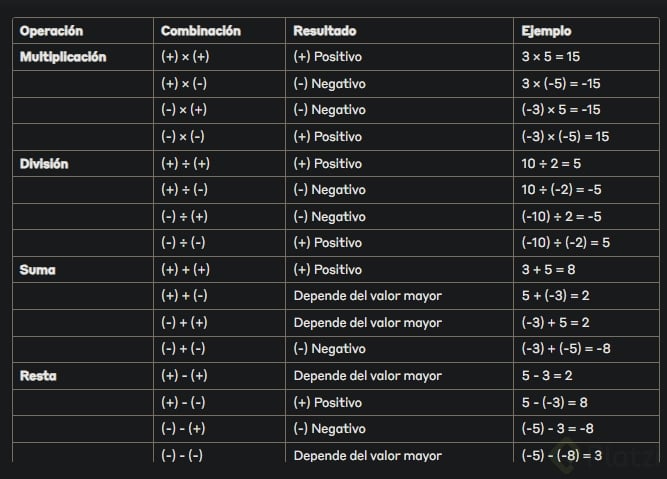Click the Multiplicación row label
This screenshot has width=667, height=479.
click(x=63, y=57)
